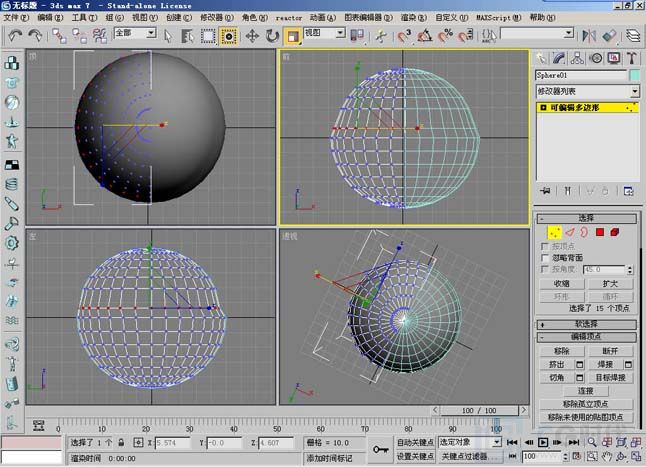Select Element sub-object cube icon

pos(615,233)
